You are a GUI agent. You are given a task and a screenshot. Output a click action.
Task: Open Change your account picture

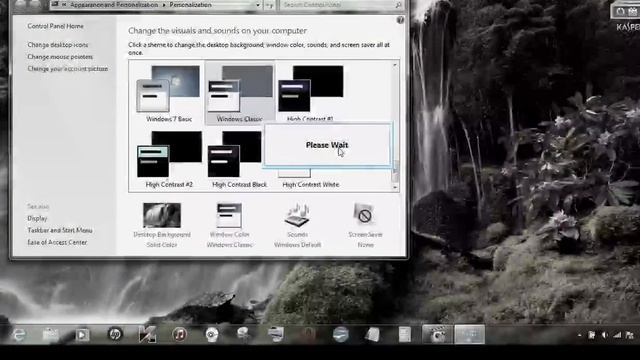(x=68, y=69)
